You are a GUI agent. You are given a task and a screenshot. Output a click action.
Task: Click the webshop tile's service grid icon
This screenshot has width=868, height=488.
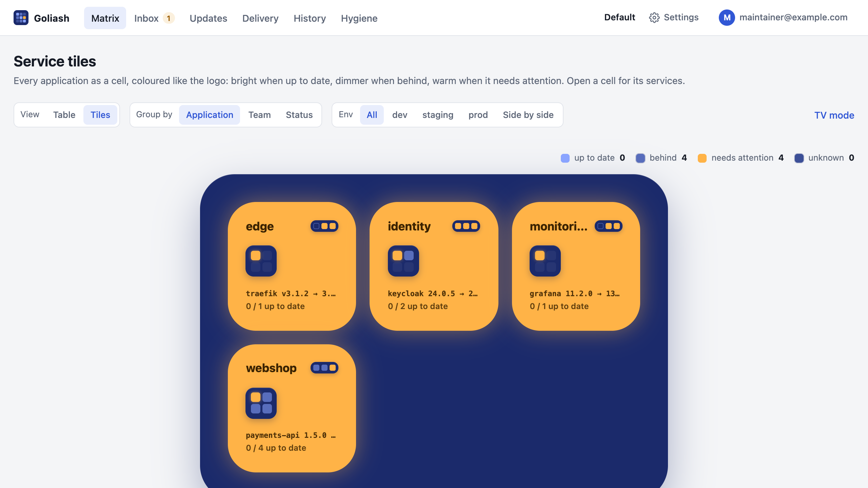point(261,403)
